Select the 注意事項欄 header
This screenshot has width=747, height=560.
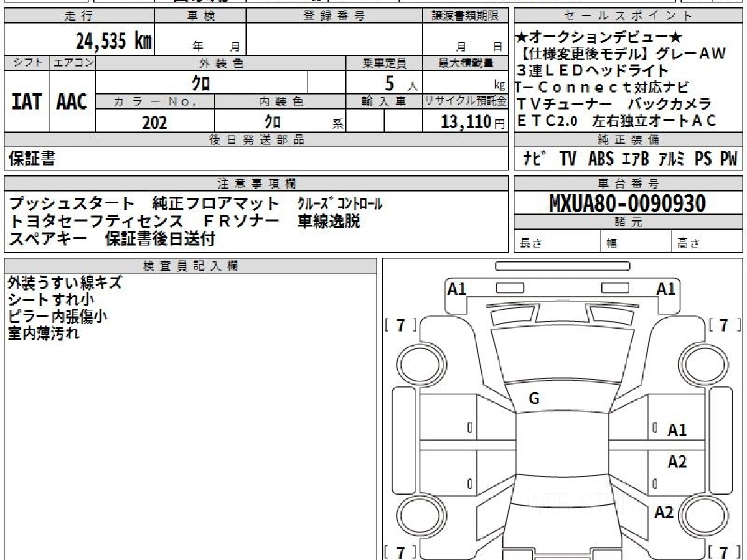256,183
